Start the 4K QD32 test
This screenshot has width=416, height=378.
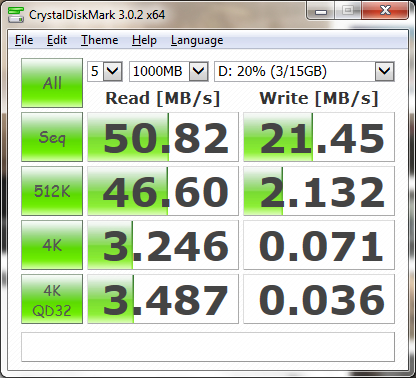click(x=52, y=299)
